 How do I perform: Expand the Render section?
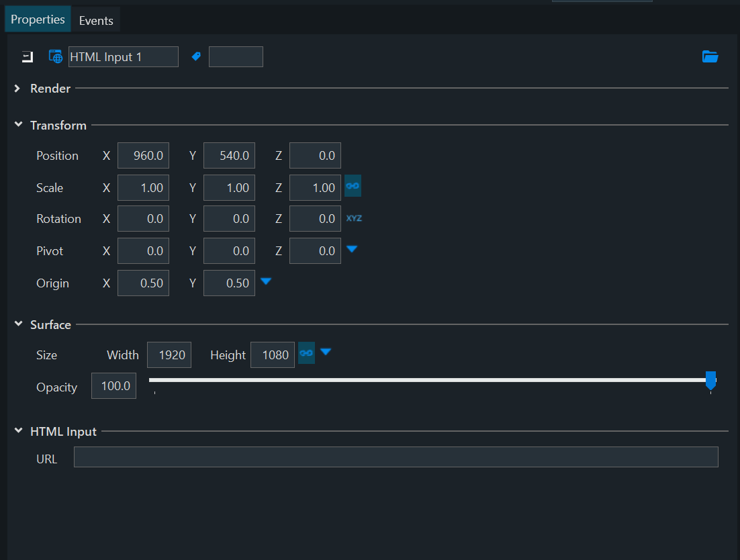pos(18,89)
